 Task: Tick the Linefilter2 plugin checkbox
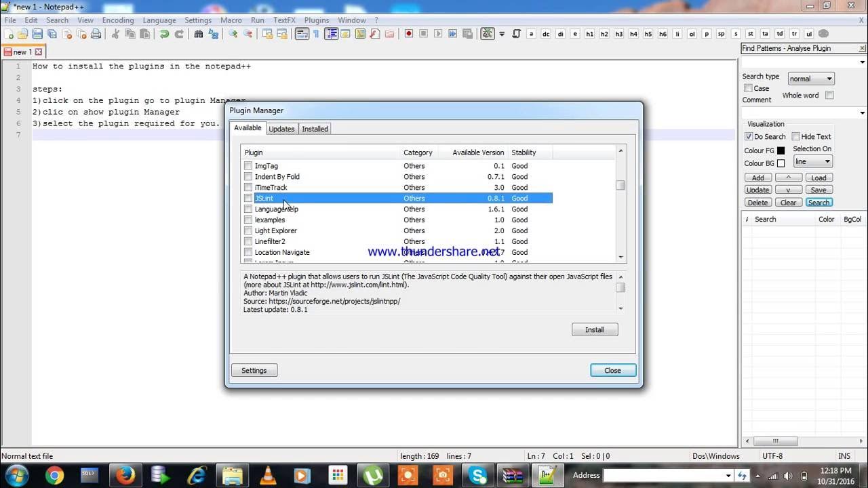pos(248,242)
